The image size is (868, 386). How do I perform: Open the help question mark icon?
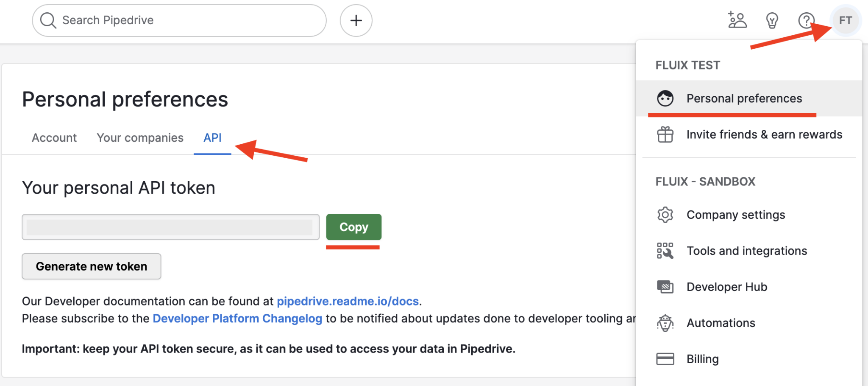tap(806, 20)
